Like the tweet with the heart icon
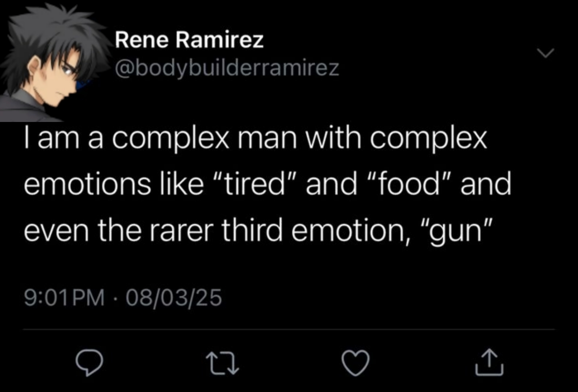578x392 pixels. pyautogui.click(x=356, y=362)
